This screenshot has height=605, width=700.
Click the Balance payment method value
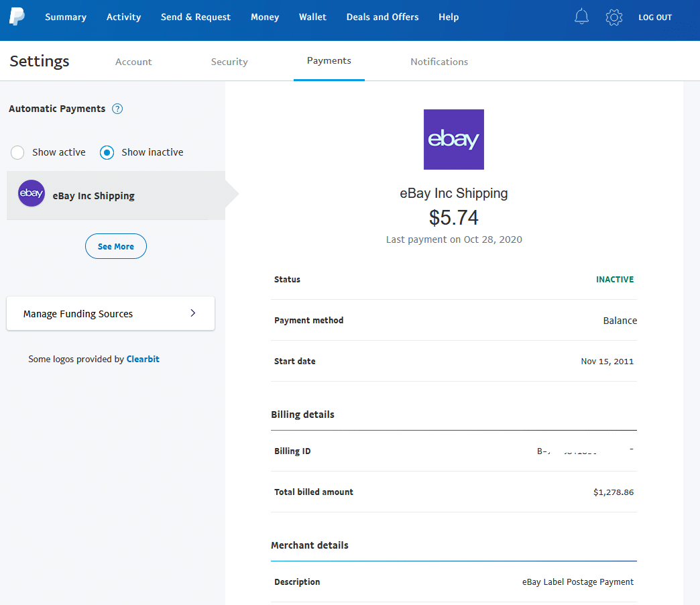620,321
